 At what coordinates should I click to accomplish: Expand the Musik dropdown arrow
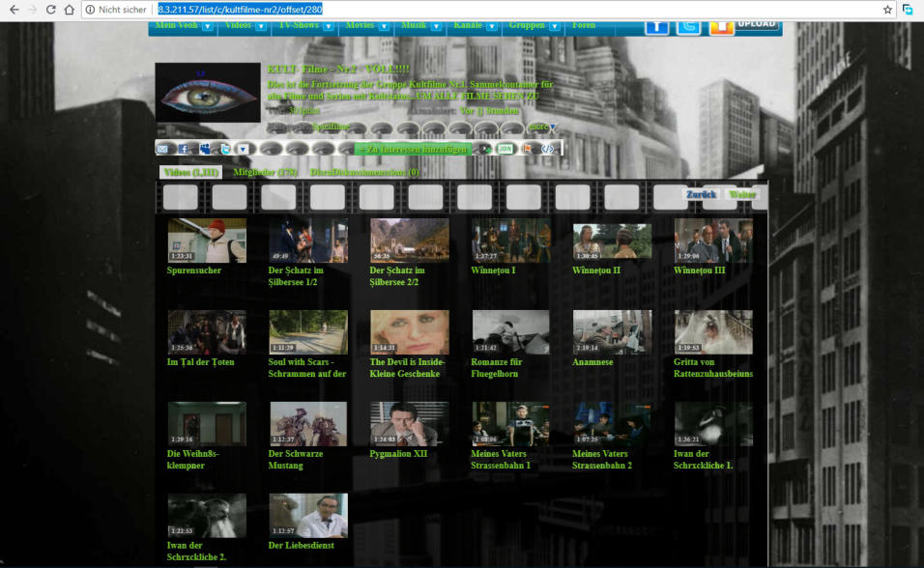(436, 26)
